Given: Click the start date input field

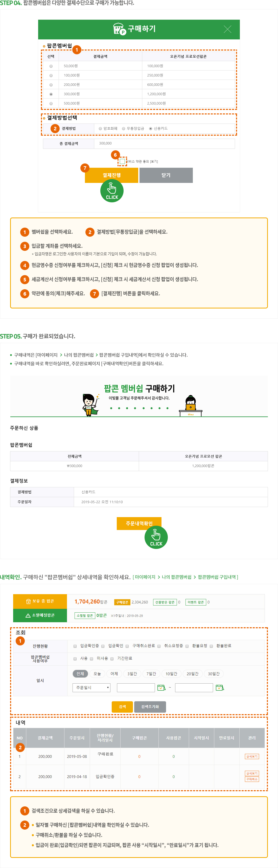Looking at the screenshot, I should pyautogui.click(x=136, y=687).
